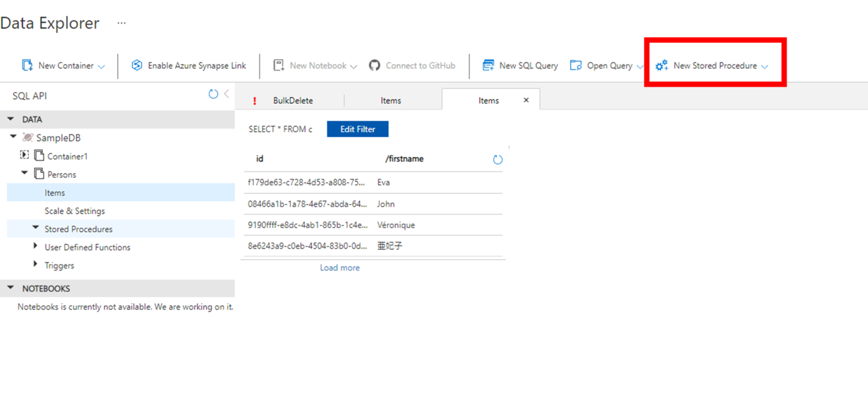Open the Data Explorer ellipsis menu
The height and width of the screenshot is (402, 868).
(122, 23)
